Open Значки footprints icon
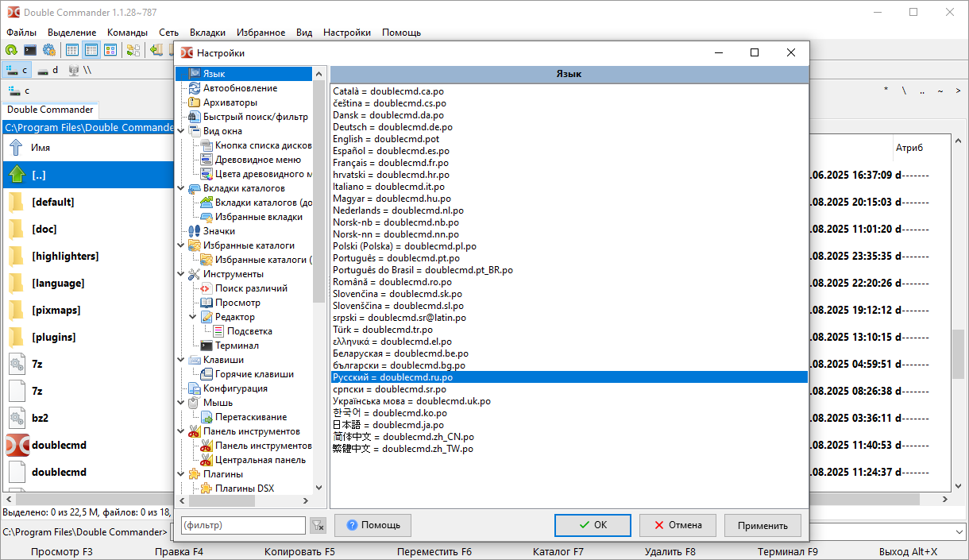969x560 pixels. point(195,231)
